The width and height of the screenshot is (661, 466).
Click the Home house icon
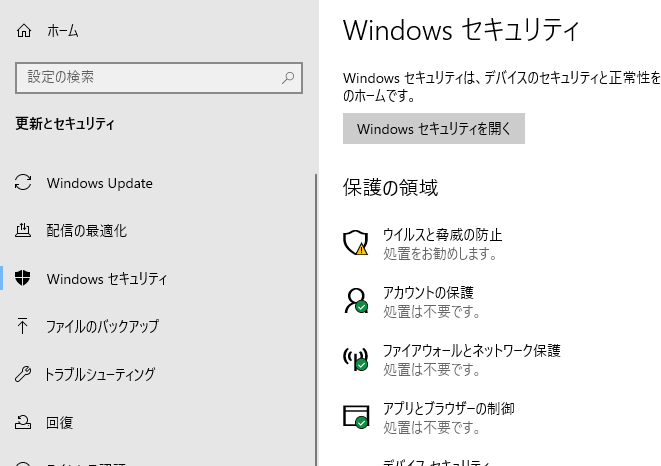pos(25,31)
